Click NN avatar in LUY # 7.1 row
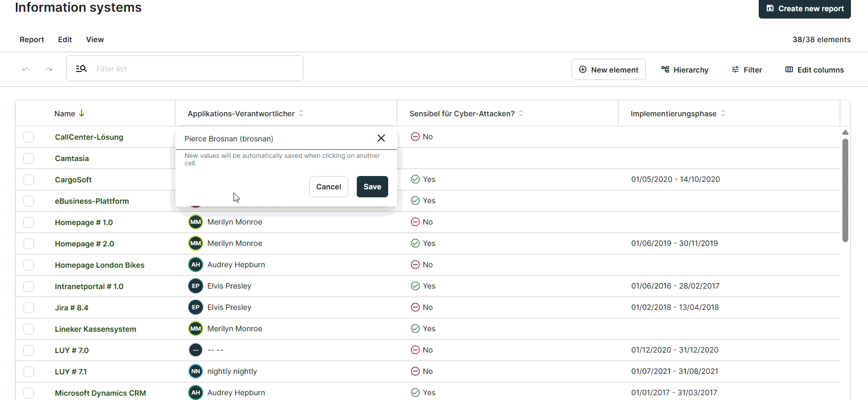The image size is (868, 400). click(x=196, y=371)
